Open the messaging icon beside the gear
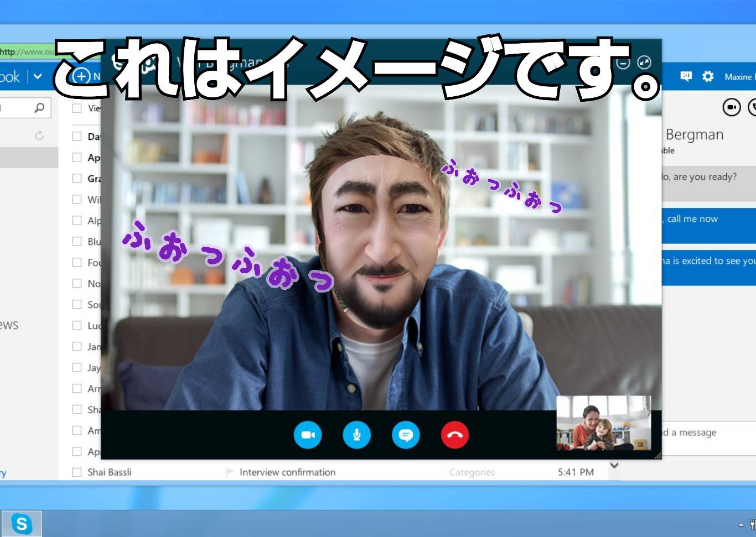This screenshot has height=537, width=756. point(686,76)
